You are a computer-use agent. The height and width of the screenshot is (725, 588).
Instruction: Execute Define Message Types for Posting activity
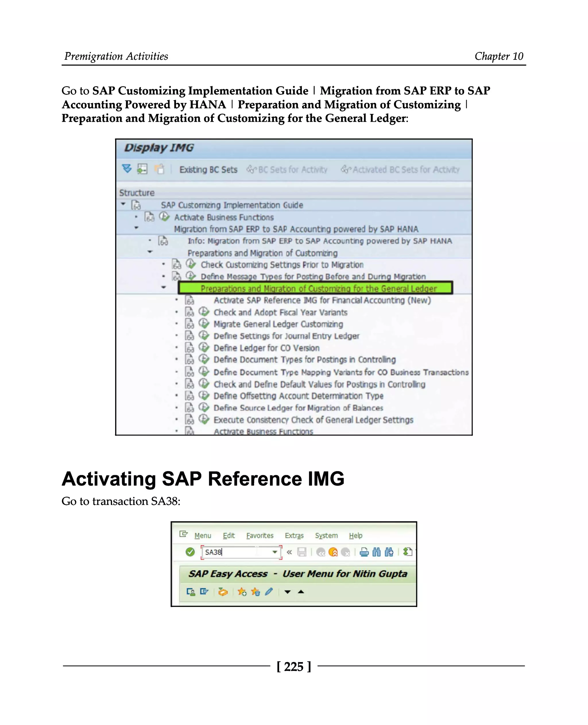pyautogui.click(x=191, y=276)
